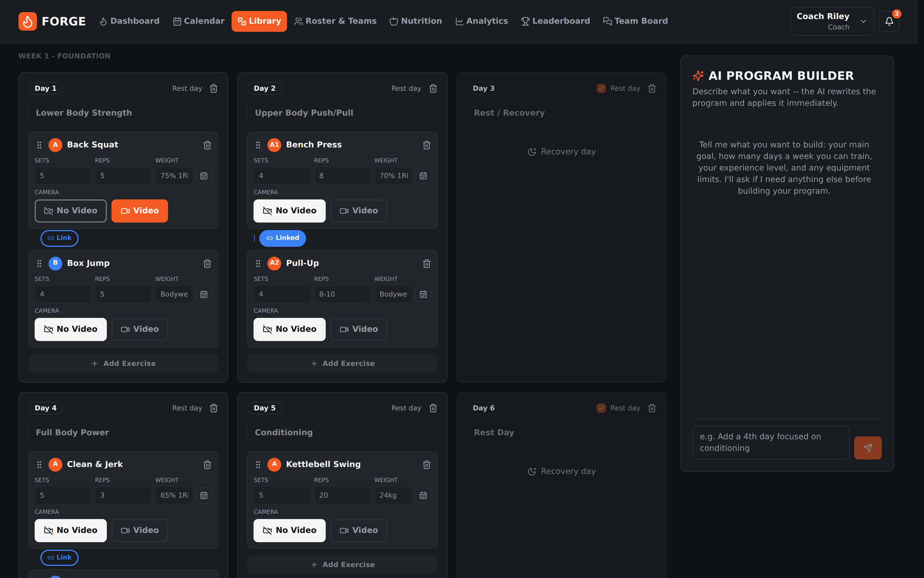The width and height of the screenshot is (924, 578).
Task: Enable Video for Kettlebell Swing
Action: [x=359, y=530]
